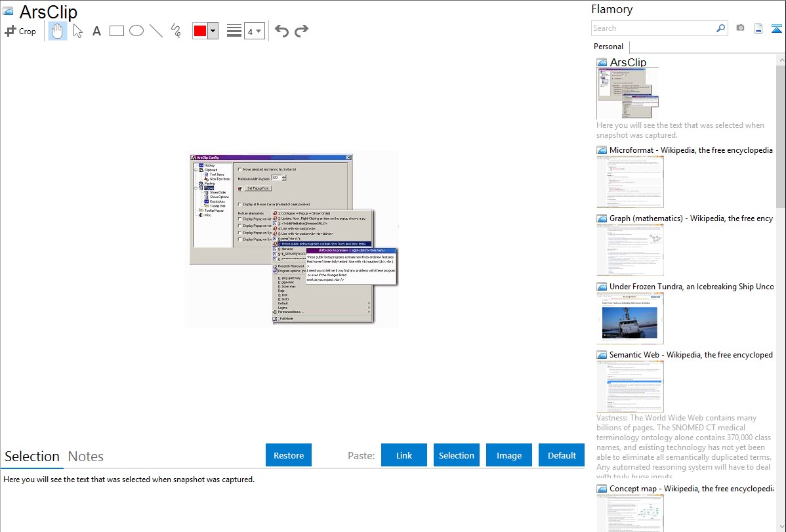The image size is (786, 532).
Task: Click the Concept map Wikipedia entry title
Action: (692, 488)
